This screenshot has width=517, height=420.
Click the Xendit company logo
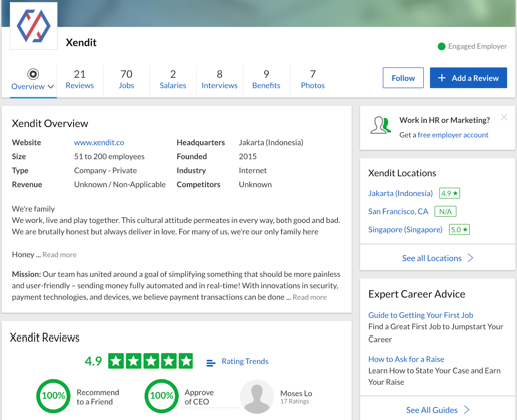click(x=34, y=26)
